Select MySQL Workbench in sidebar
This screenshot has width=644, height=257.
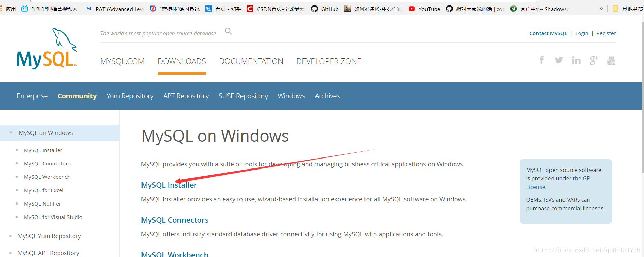pos(47,177)
